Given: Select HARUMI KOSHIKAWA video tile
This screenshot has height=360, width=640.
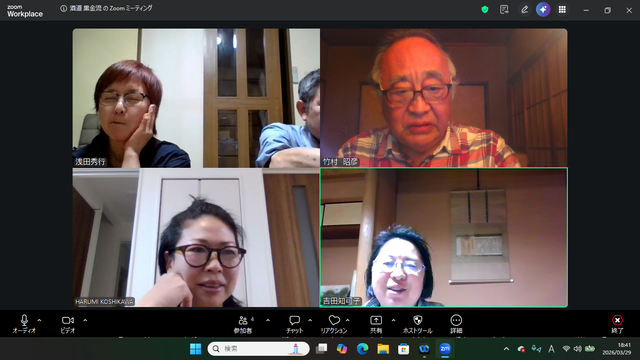Looking at the screenshot, I should tap(196, 238).
